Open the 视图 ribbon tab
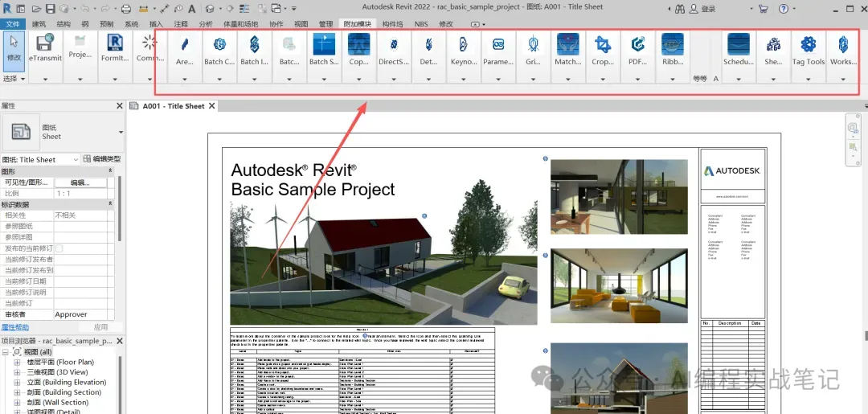 tap(301, 24)
